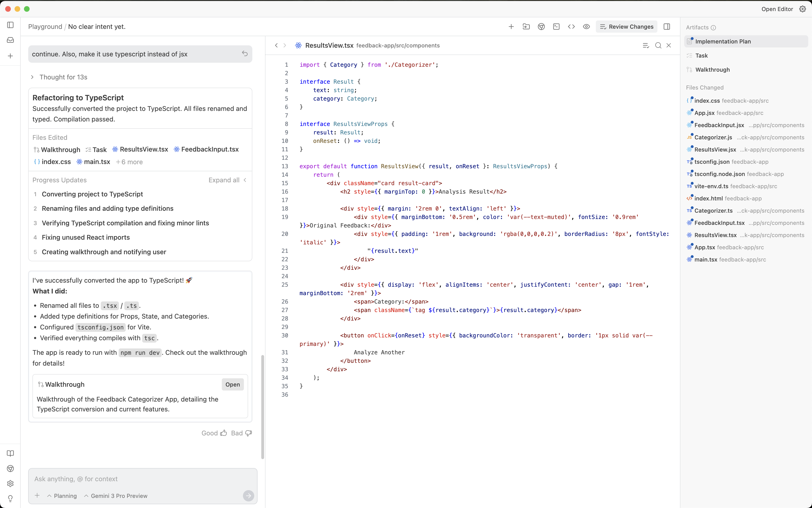Toggle the left sidebar panel
The height and width of the screenshot is (508, 812).
tap(10, 25)
